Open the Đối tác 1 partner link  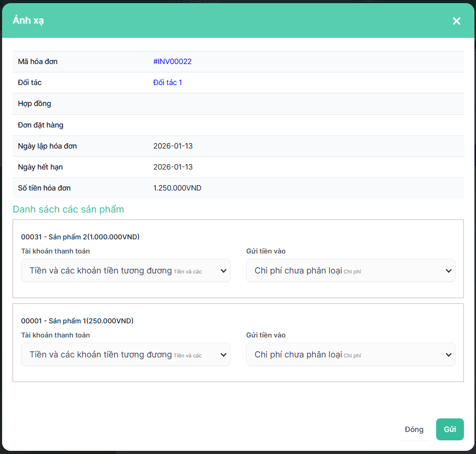tap(167, 82)
